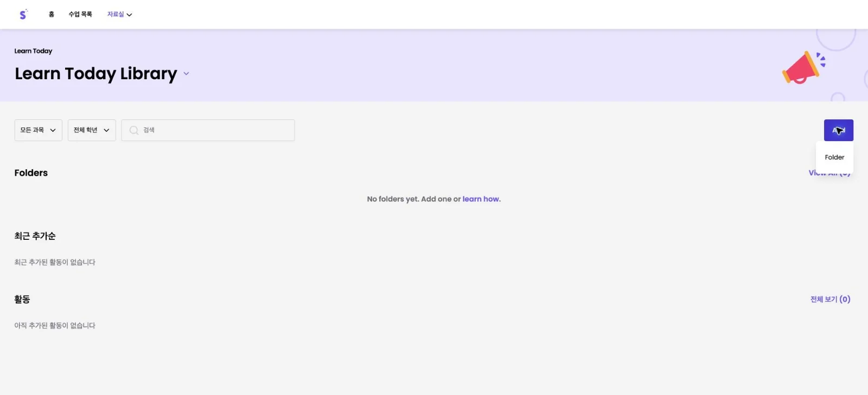This screenshot has width=868, height=395.
Task: Click 최근 추가된 활동이 없습니다 text
Action: (x=55, y=262)
